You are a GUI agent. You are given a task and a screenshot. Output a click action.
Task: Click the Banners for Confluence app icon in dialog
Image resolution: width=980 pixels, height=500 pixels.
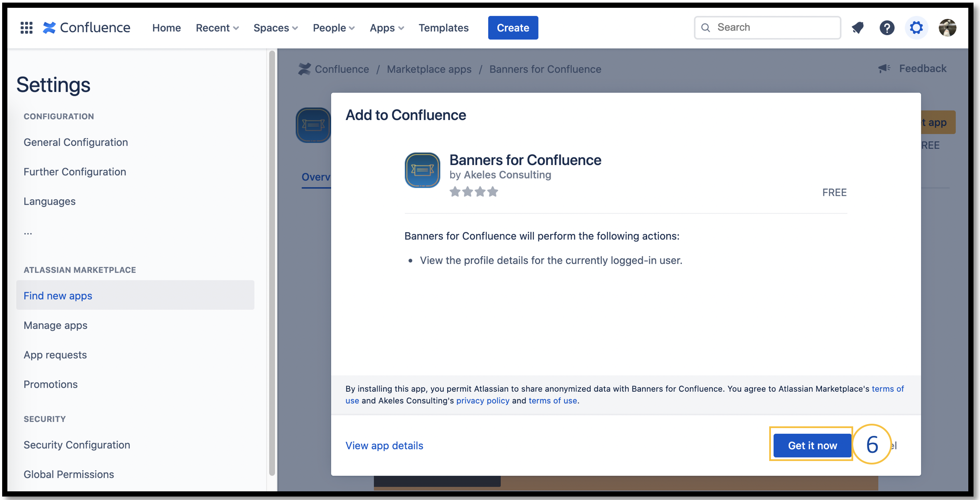click(422, 170)
